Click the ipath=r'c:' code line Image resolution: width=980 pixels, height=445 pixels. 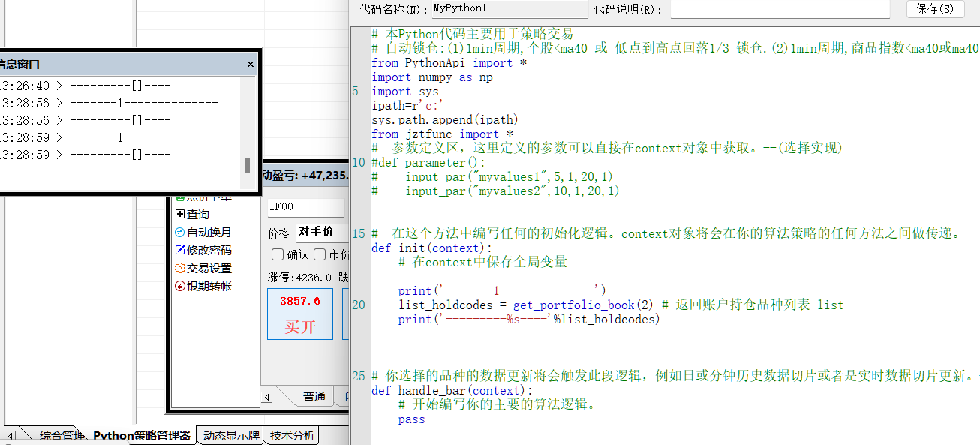[408, 106]
